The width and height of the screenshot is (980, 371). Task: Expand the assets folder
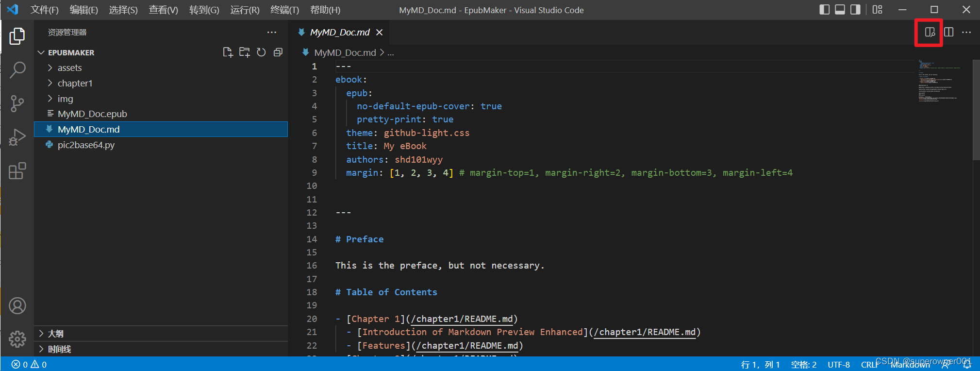pos(161,68)
